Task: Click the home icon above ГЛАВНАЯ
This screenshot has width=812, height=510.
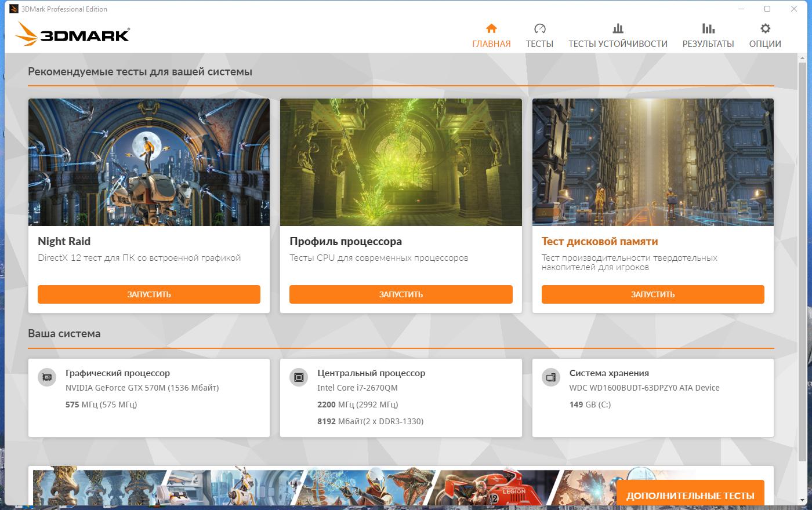Action: (491, 28)
